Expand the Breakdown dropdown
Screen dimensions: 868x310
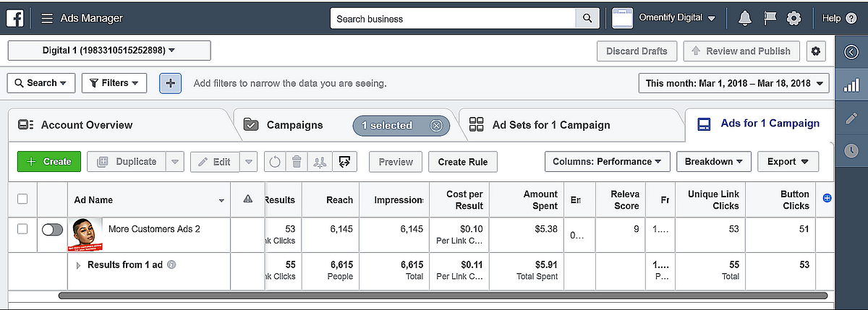(714, 162)
